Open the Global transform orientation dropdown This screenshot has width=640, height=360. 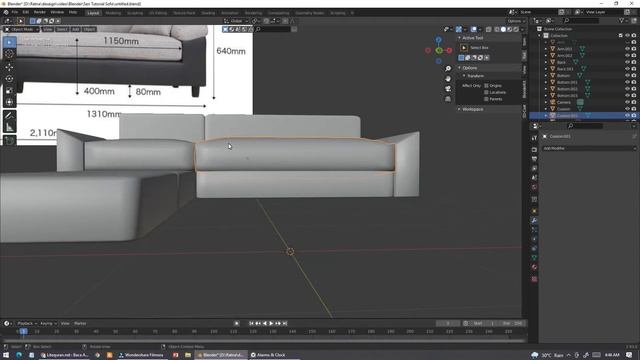point(236,21)
